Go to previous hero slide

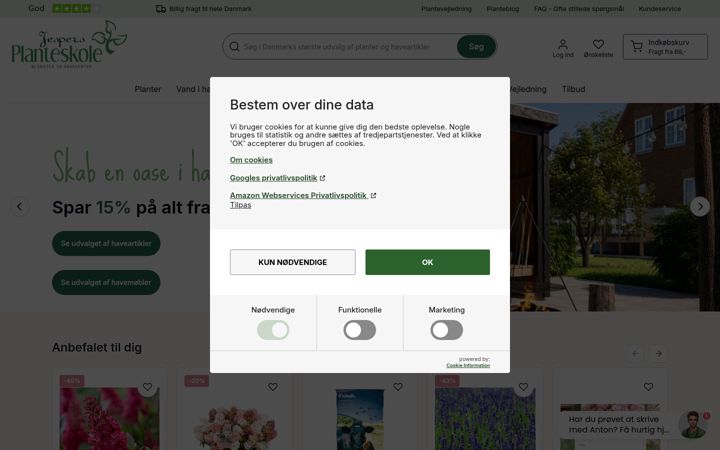pos(19,207)
